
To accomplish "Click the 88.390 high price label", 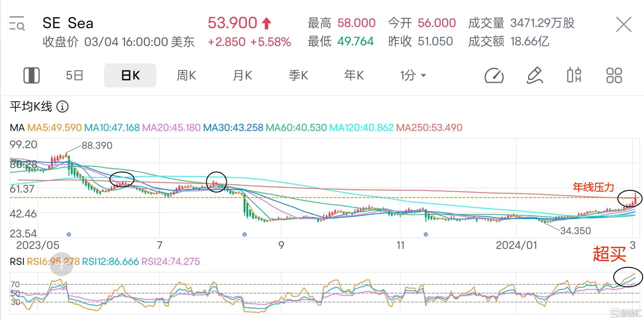I will point(97,145).
